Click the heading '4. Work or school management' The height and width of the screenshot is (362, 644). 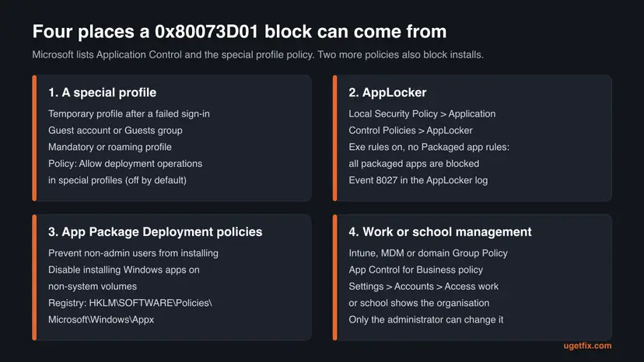(440, 231)
